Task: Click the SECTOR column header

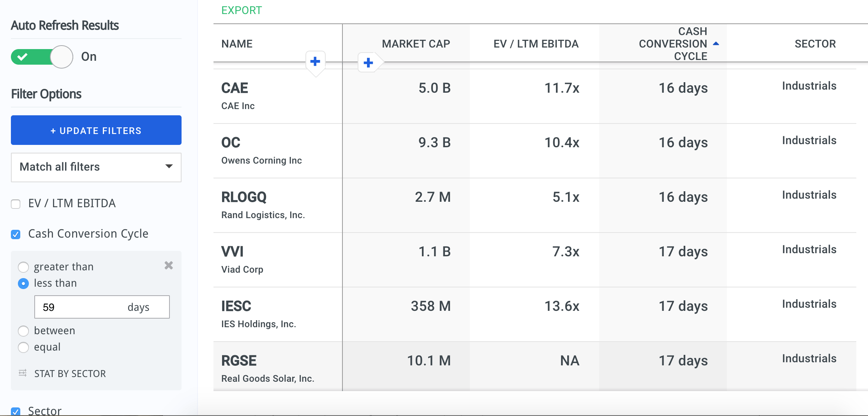Action: tap(815, 44)
